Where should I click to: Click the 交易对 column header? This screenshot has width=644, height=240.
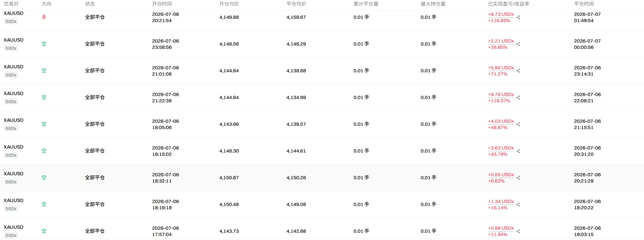point(11,4)
